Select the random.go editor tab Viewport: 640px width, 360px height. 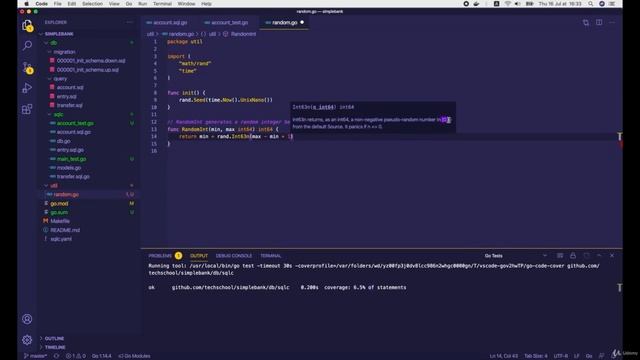point(284,22)
